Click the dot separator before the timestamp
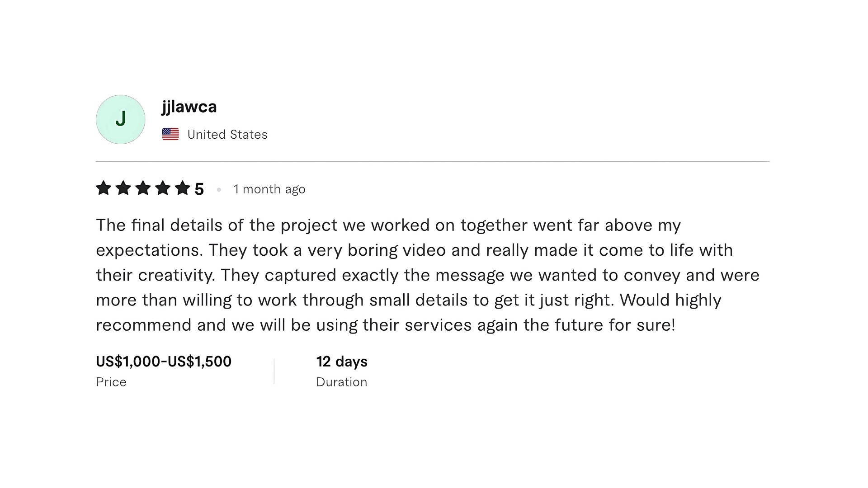The width and height of the screenshot is (868, 488). tap(219, 190)
